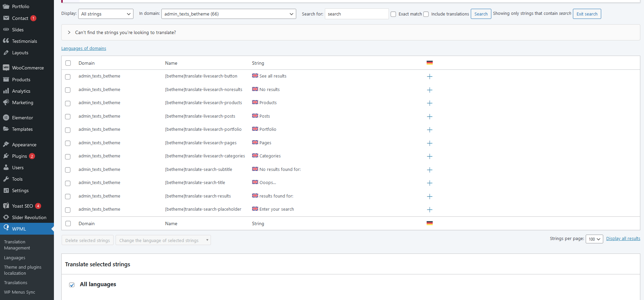
Task: Click Contact envelope icon
Action: click(x=6, y=18)
